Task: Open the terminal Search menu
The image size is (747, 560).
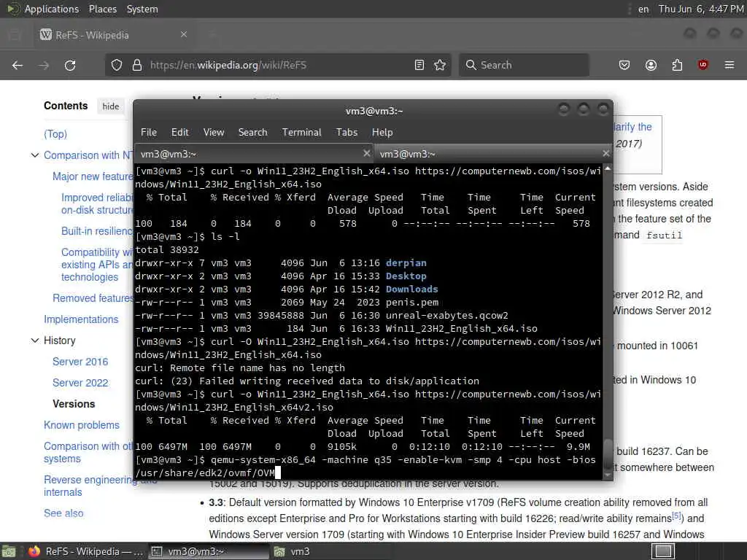Action: [252, 133]
